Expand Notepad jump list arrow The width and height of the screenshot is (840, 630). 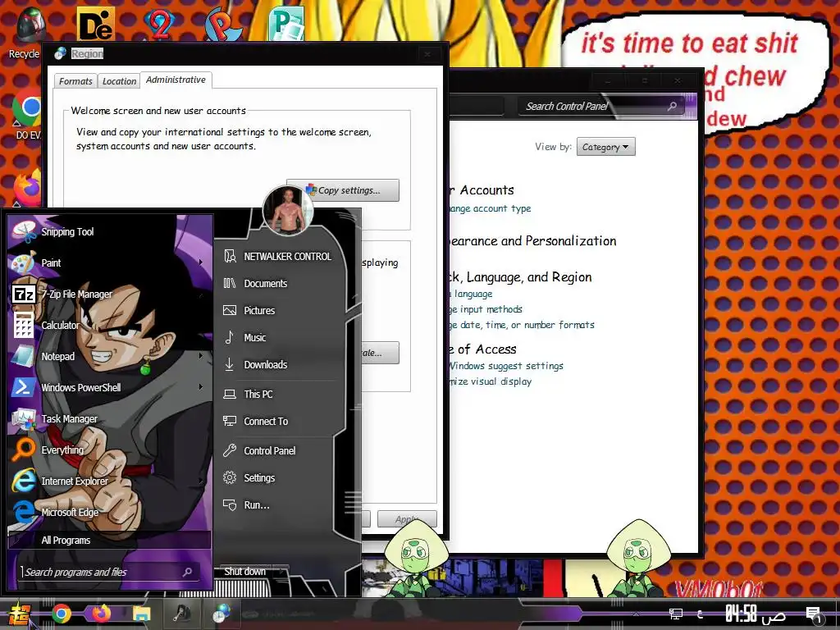click(x=201, y=356)
